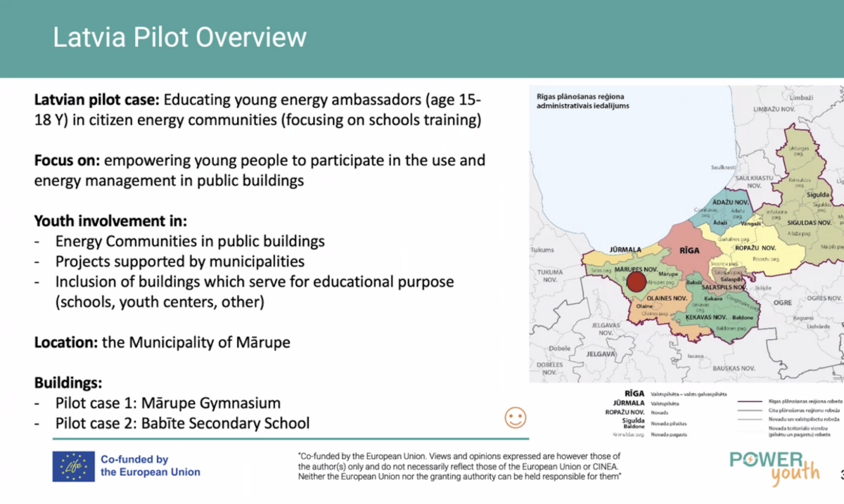
Task: Click the 'Latvia Pilot Overview' slide title
Action: [180, 37]
